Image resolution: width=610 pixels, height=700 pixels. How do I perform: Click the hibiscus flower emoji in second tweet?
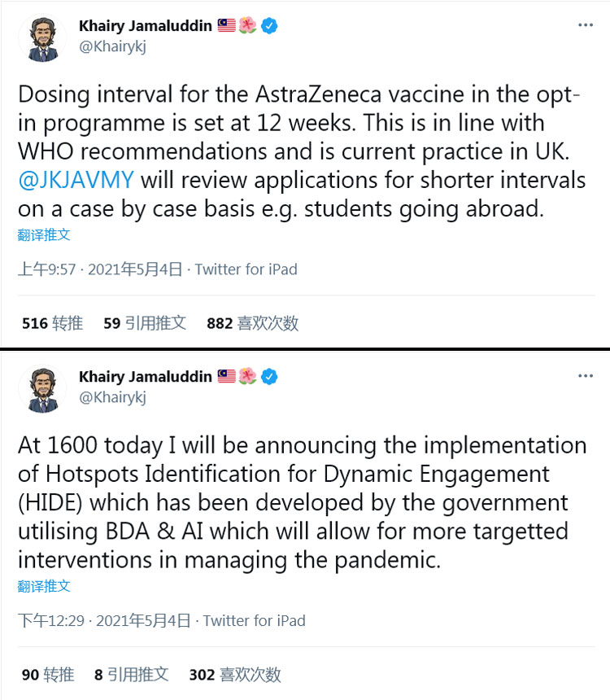click(247, 376)
